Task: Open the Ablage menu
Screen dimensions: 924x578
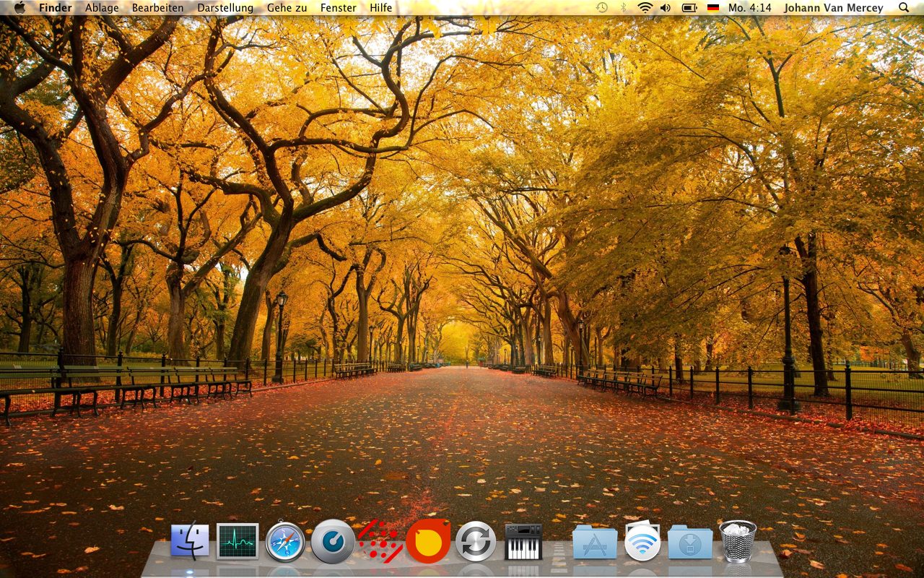Action: [x=102, y=7]
